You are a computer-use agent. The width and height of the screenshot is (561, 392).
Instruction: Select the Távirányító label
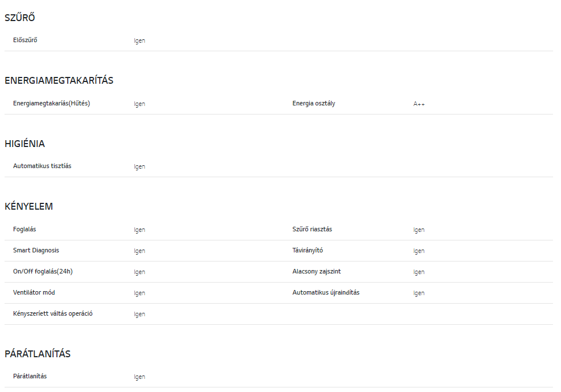coord(308,250)
